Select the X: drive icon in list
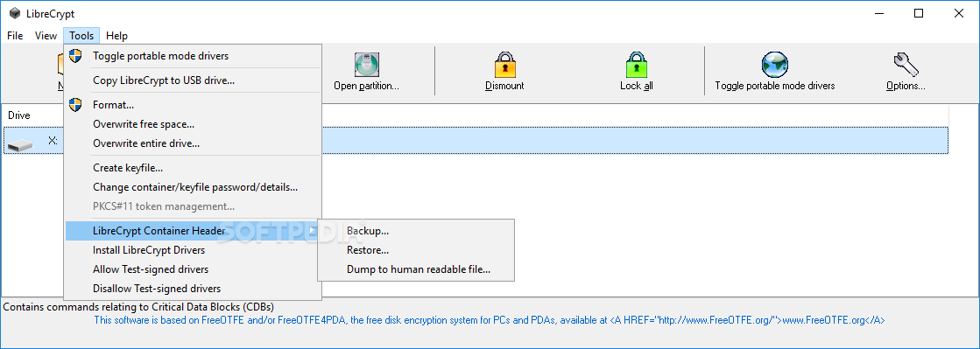 (x=21, y=143)
